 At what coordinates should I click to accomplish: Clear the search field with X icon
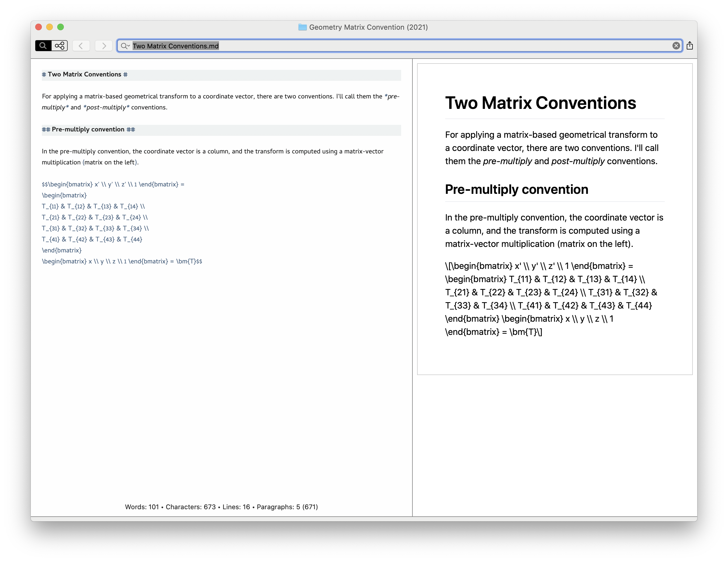[676, 46]
